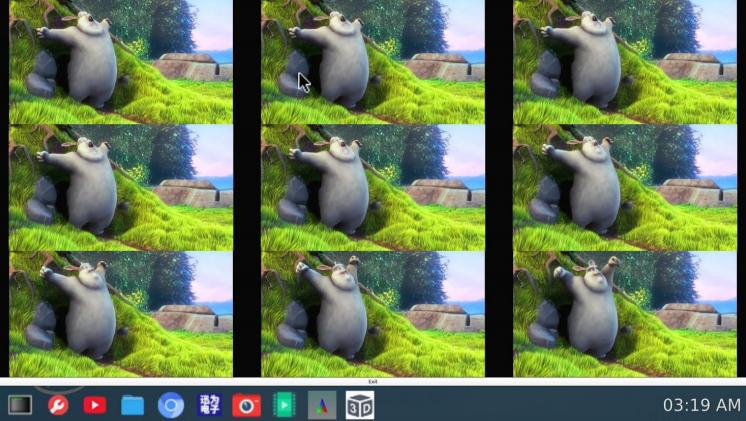
Task: Launch the Chromium browser
Action: click(x=171, y=405)
